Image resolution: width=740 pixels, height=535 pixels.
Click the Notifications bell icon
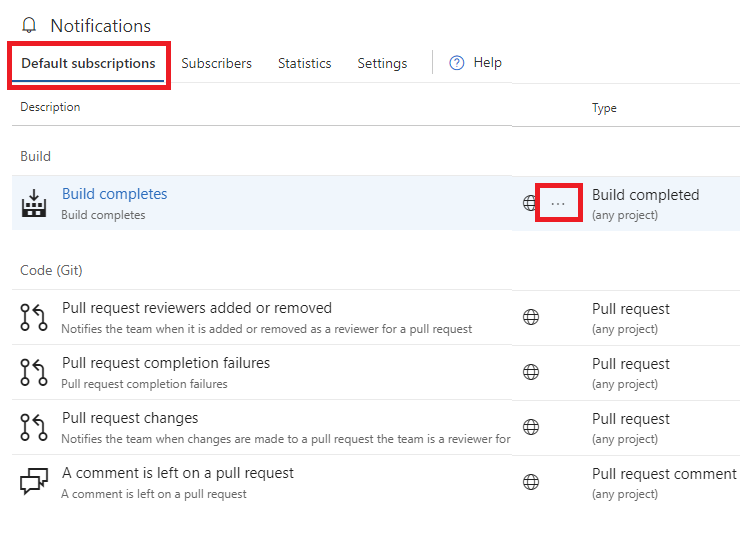click(x=29, y=25)
